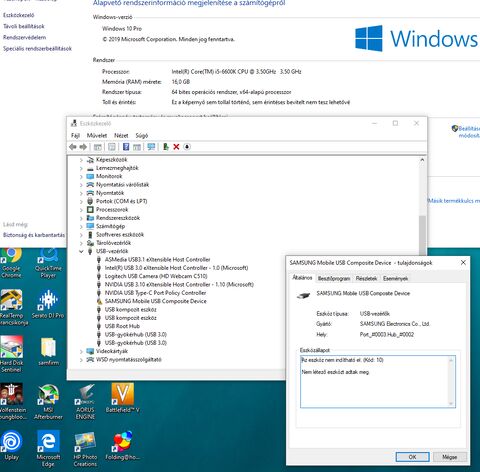Click the green update driver icon
480x472 pixels.
(x=165, y=147)
